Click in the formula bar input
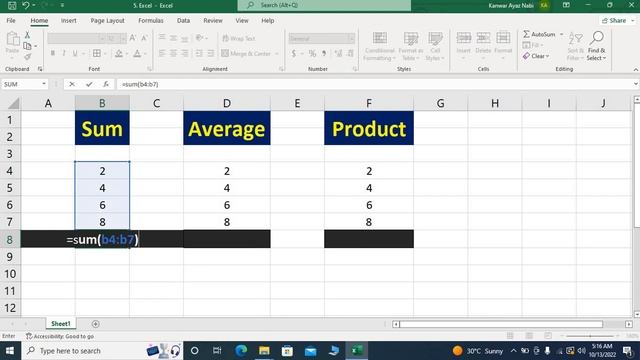 point(374,84)
